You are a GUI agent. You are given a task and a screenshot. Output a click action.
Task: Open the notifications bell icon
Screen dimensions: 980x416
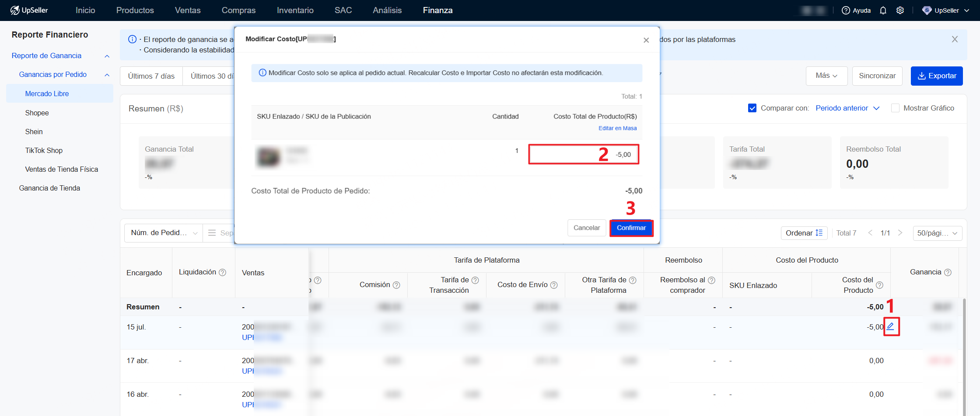coord(883,10)
